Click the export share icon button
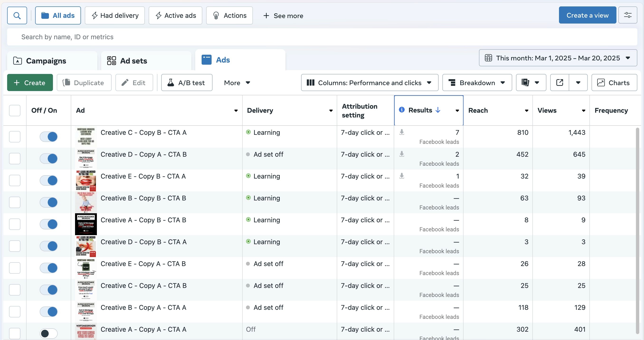The image size is (644, 340). point(559,83)
